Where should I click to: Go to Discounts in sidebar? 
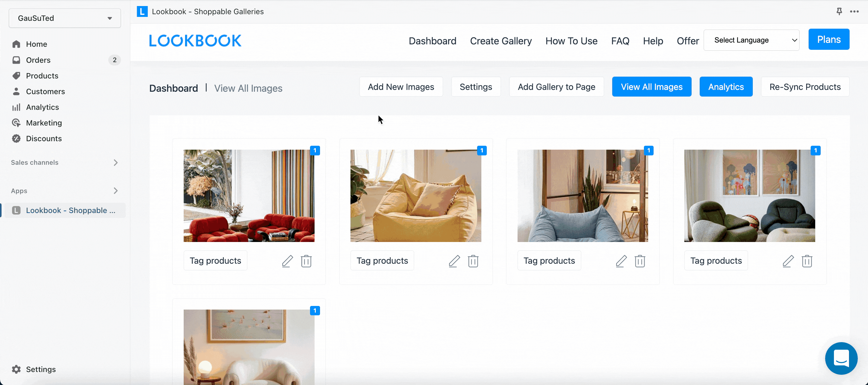pyautogui.click(x=44, y=138)
